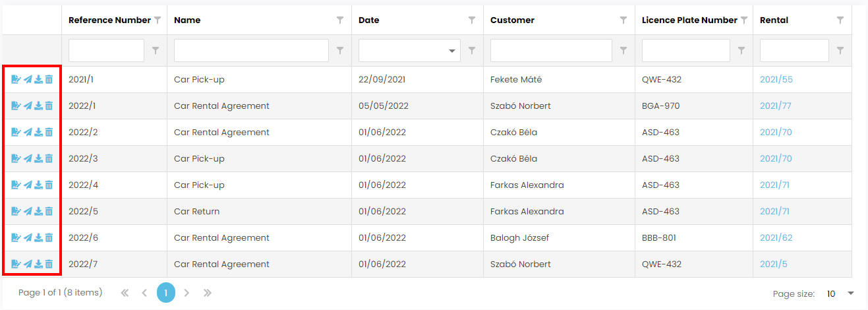Click the Customer filter text field
Viewport: 868px width, 310px height.
tap(551, 51)
